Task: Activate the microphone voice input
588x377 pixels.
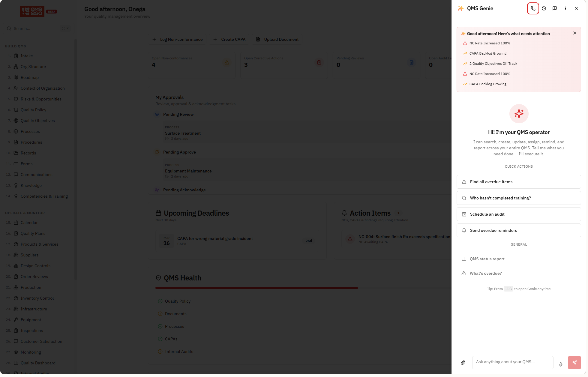Action: 560,364
